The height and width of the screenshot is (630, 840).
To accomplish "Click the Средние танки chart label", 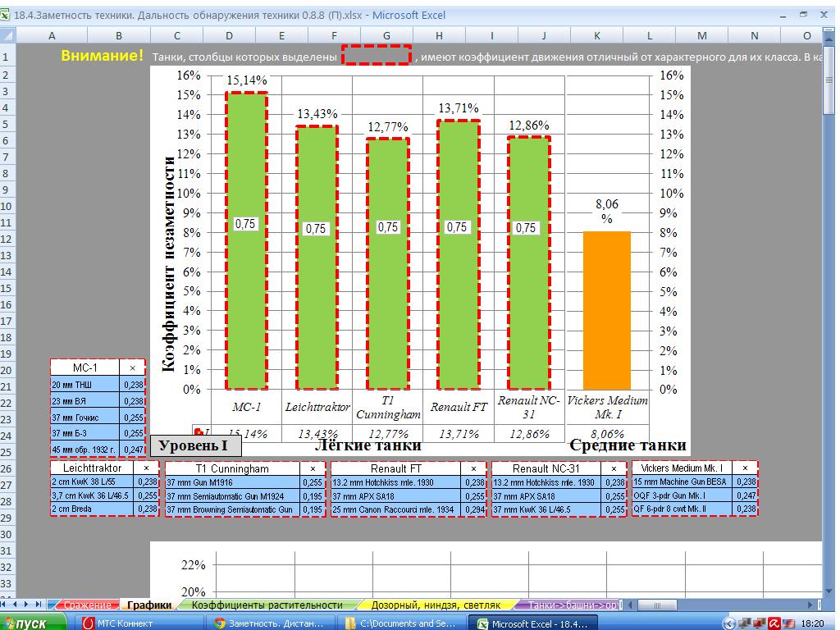I will click(x=628, y=445).
